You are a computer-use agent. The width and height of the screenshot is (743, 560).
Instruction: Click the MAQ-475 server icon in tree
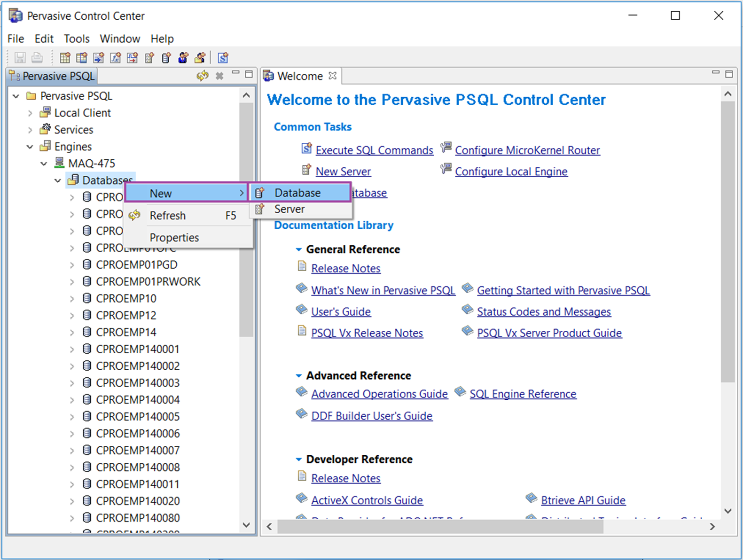tap(59, 163)
